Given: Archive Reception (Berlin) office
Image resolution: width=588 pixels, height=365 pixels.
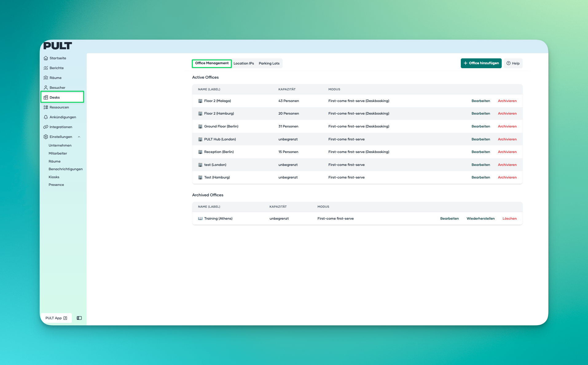Looking at the screenshot, I should 507,152.
